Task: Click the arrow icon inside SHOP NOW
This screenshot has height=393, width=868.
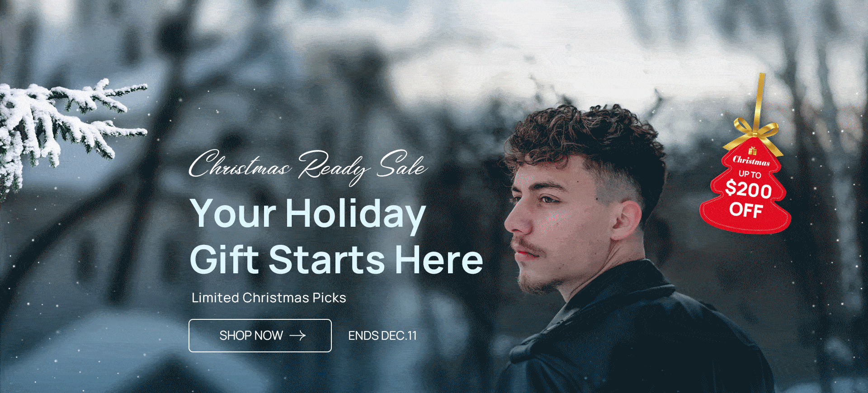Action: point(297,336)
